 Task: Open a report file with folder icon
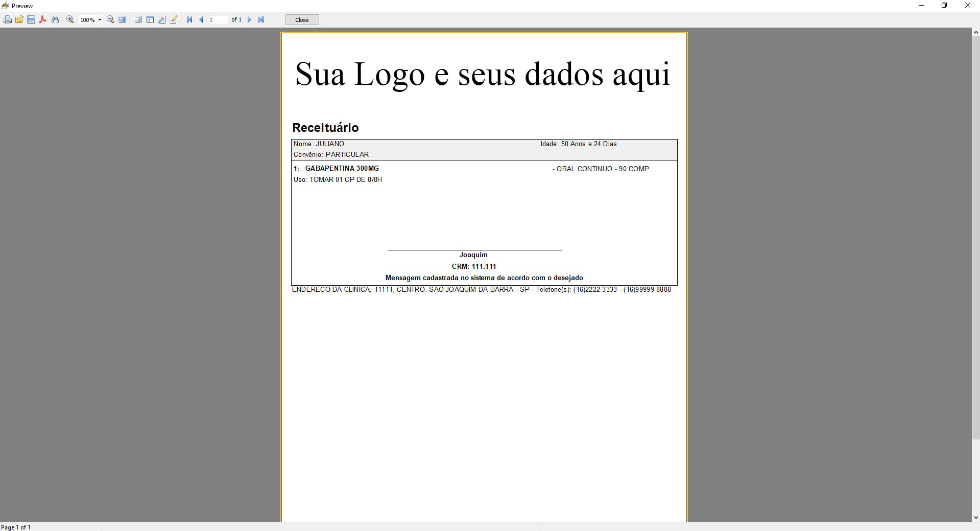pos(19,20)
